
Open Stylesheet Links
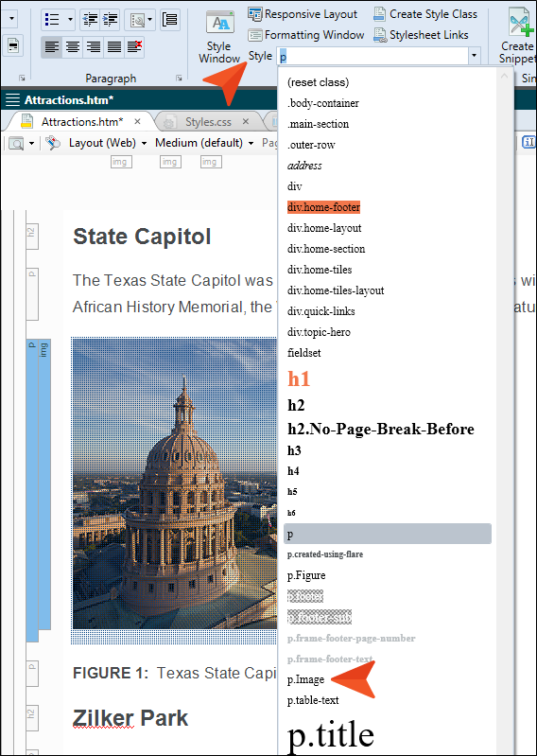point(422,35)
